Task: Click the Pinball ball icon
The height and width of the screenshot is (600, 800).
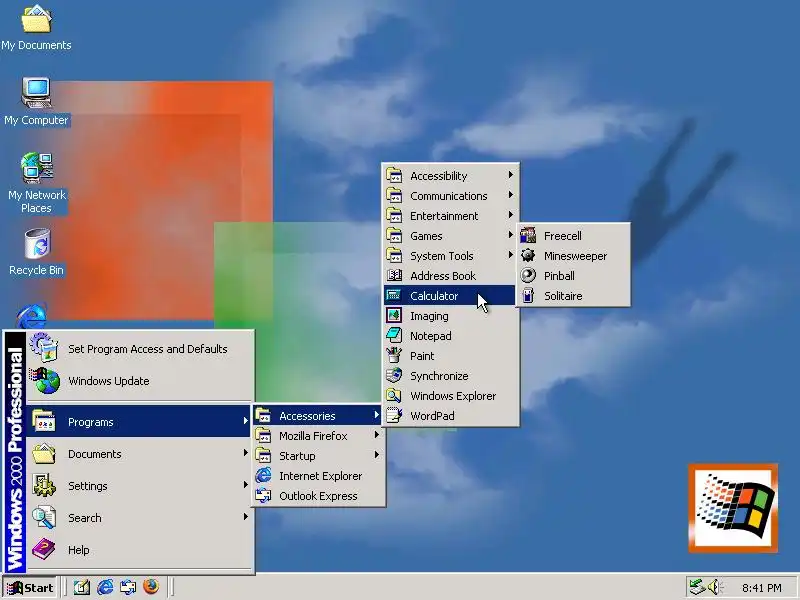Action: [x=528, y=276]
